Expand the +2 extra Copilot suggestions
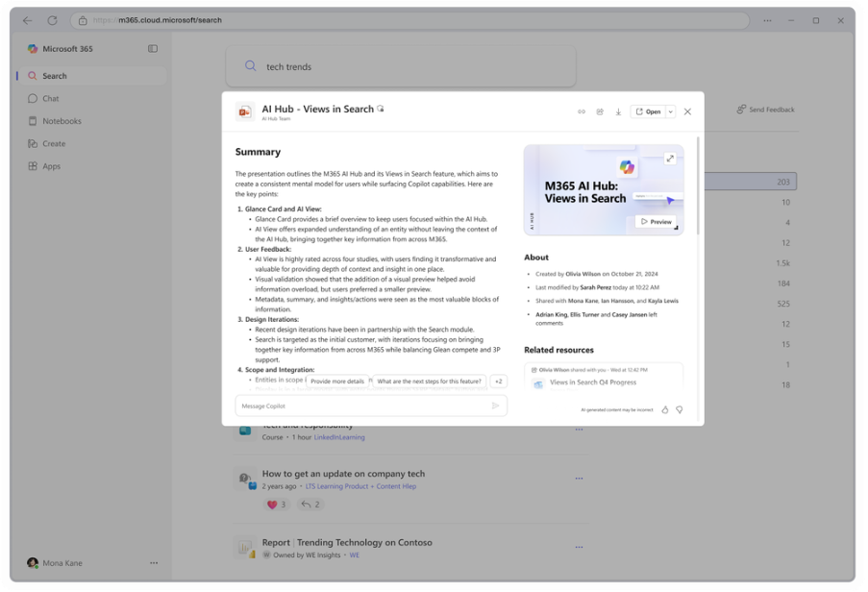The height and width of the screenshot is (592, 868). 499,381
